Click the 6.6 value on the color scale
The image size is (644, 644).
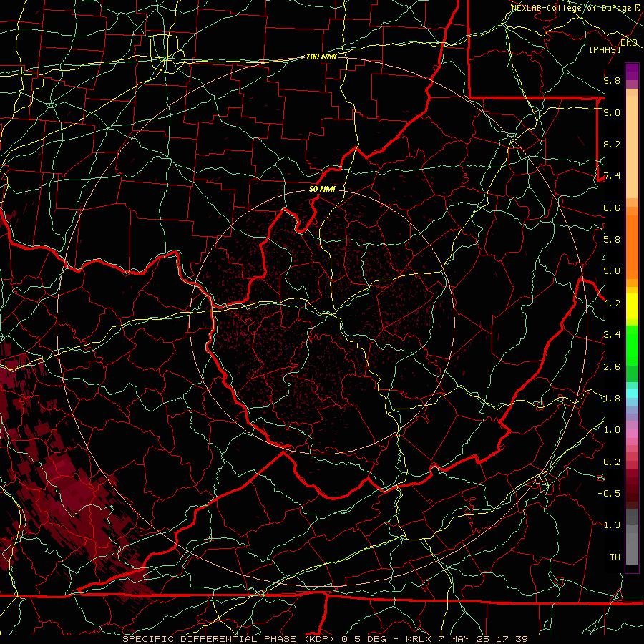[x=612, y=208]
